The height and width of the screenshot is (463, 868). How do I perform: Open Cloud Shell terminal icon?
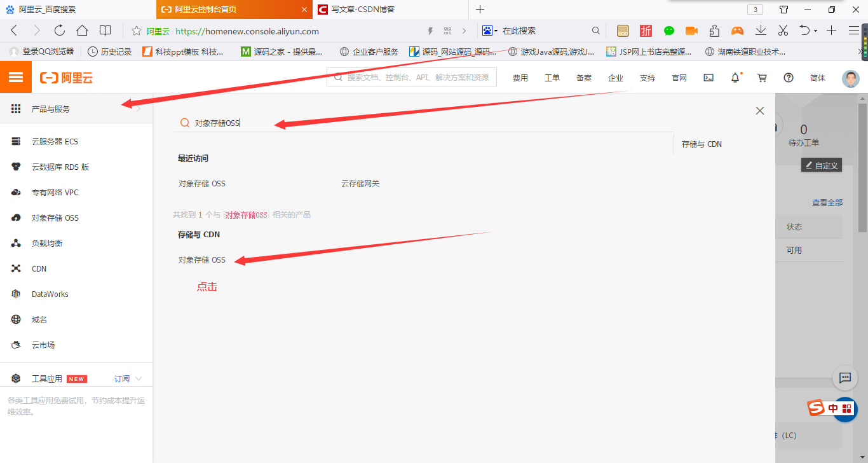coord(709,78)
